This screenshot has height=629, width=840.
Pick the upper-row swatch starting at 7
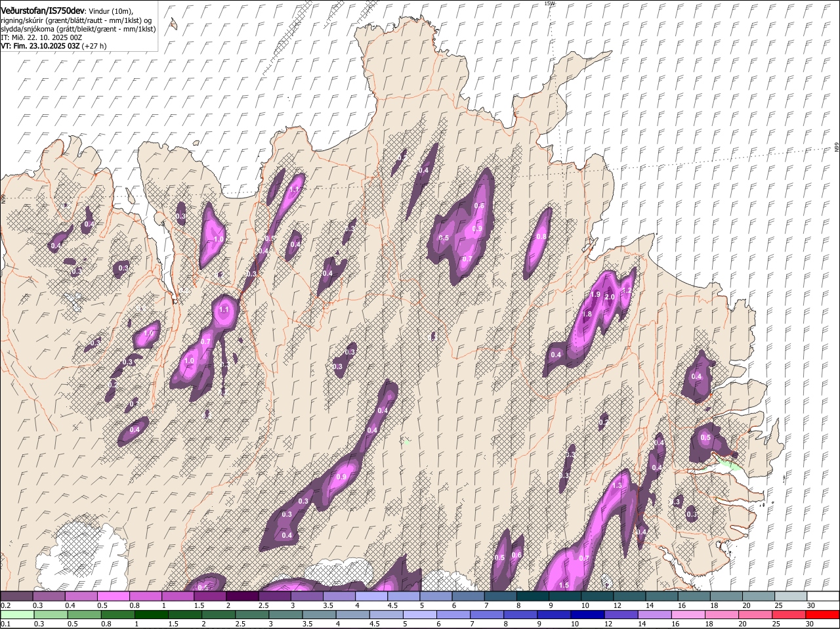[501, 596]
